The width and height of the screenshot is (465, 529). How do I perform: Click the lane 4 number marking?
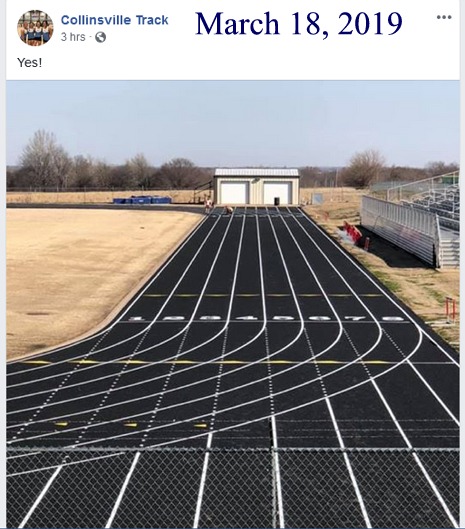coord(246,318)
